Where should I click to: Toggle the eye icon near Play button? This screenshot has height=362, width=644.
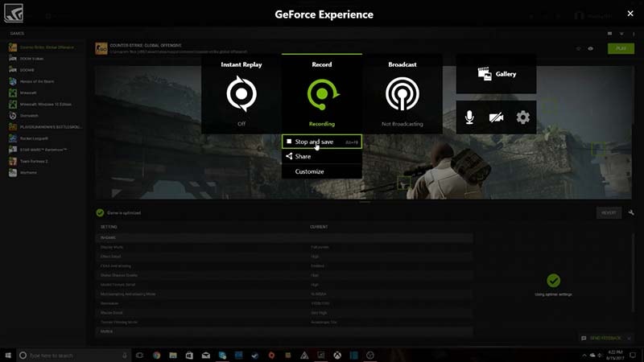tap(591, 49)
